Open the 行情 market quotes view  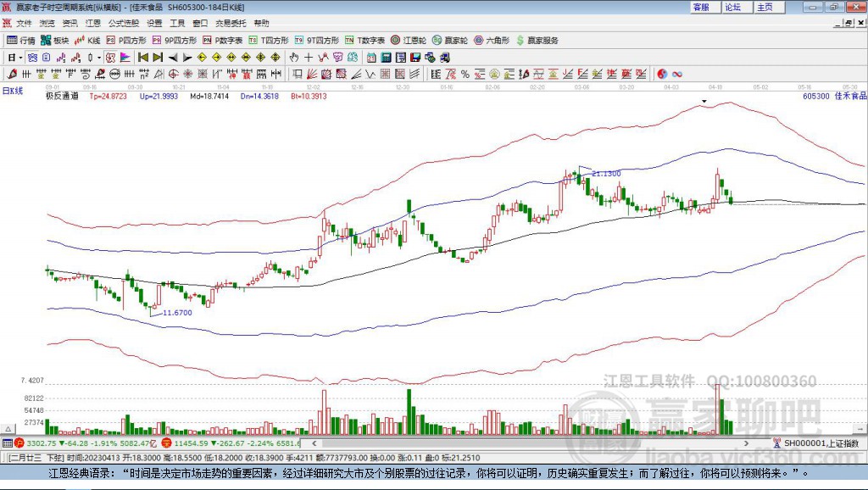click(20, 41)
